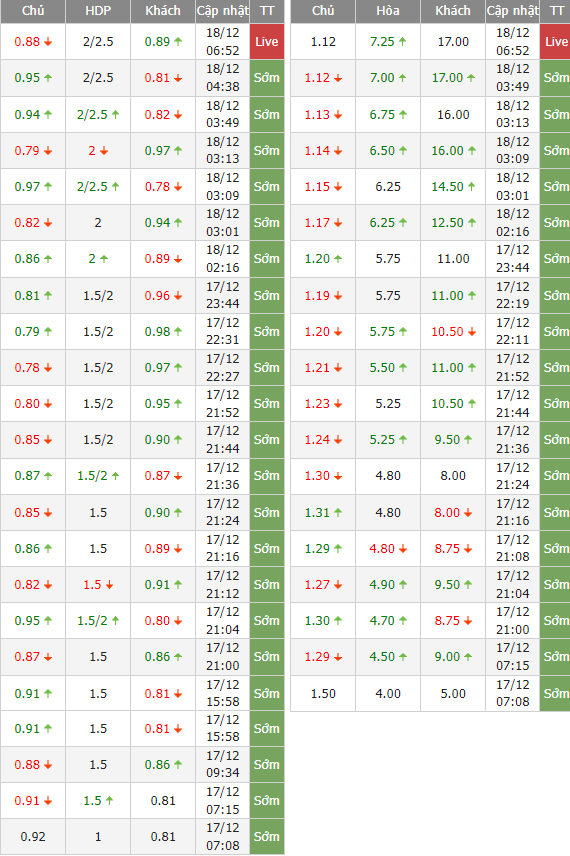Click the 17.00 away odds at 18/12 06:52
Screen dimensions: 570x856
453,41
